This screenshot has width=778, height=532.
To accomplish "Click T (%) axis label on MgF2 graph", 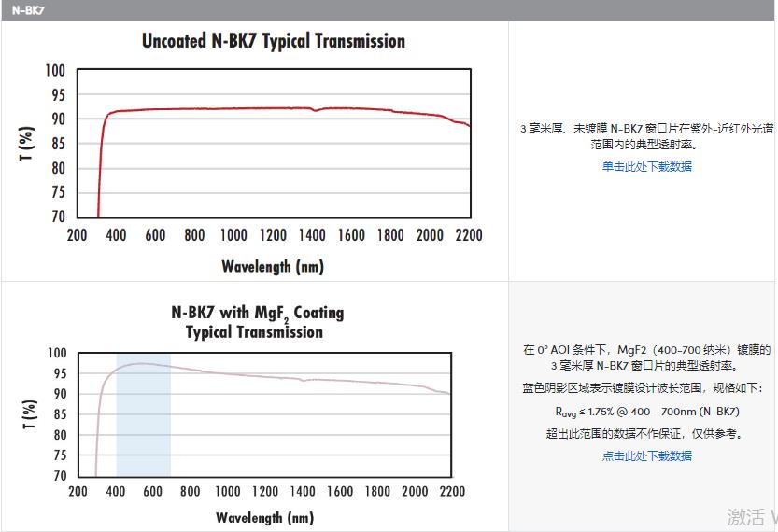I will coord(27,414).
